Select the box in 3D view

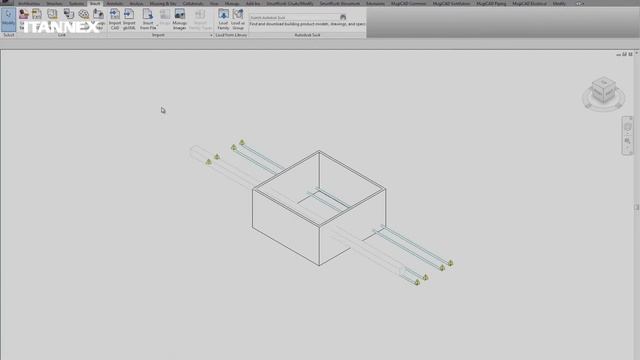(x=319, y=208)
